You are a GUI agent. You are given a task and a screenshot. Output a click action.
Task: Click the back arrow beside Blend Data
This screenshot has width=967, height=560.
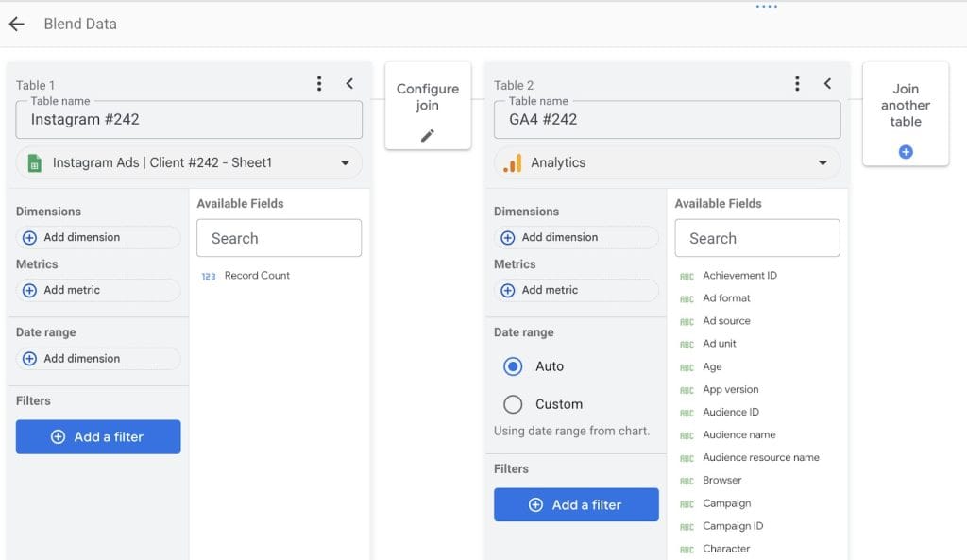(x=16, y=25)
